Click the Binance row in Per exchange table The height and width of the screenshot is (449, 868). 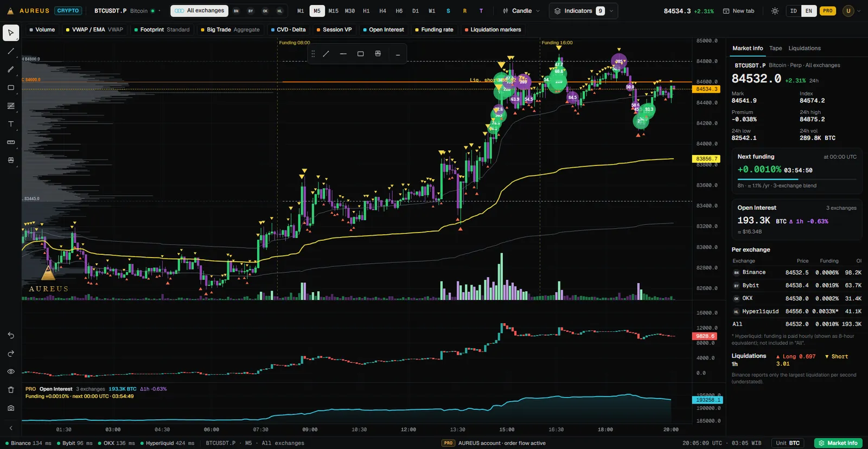click(797, 273)
